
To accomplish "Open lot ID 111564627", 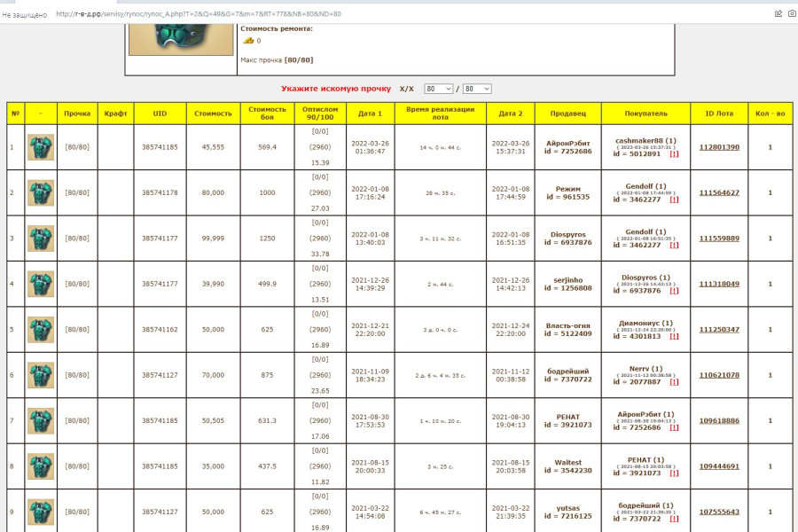I will pyautogui.click(x=719, y=192).
